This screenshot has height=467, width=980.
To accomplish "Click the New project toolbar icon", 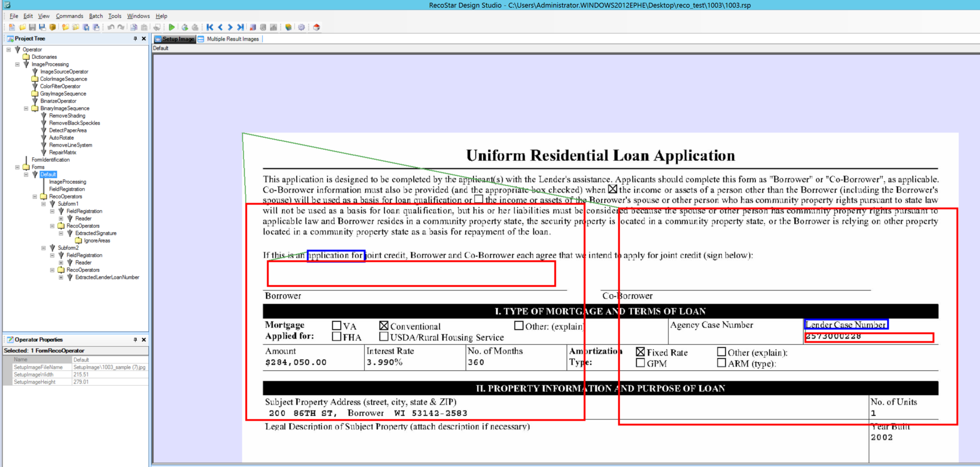I will pos(12,27).
